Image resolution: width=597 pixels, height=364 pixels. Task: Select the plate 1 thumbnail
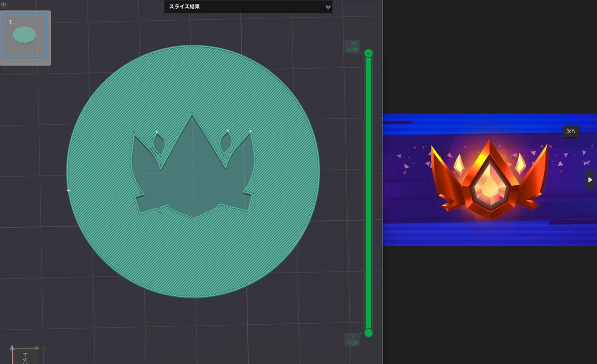(25, 36)
